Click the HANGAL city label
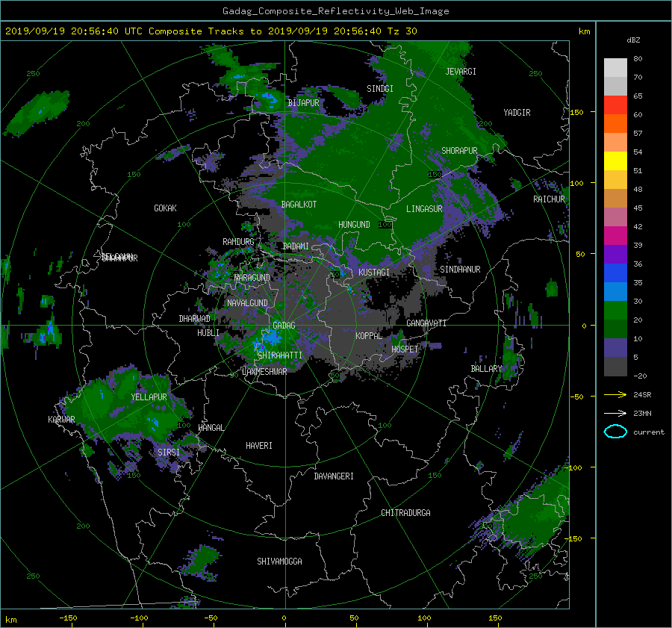Viewport: 672px width, 628px height. pos(211,428)
